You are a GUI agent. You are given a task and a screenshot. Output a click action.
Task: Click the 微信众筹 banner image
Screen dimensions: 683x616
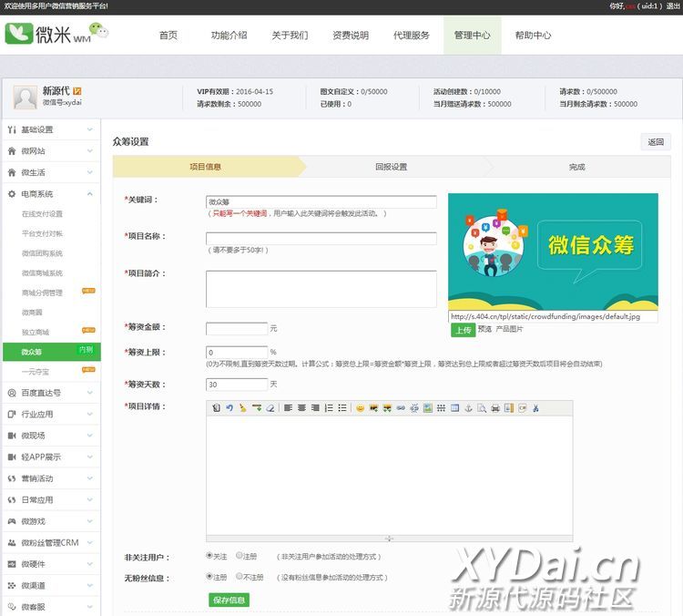553,252
